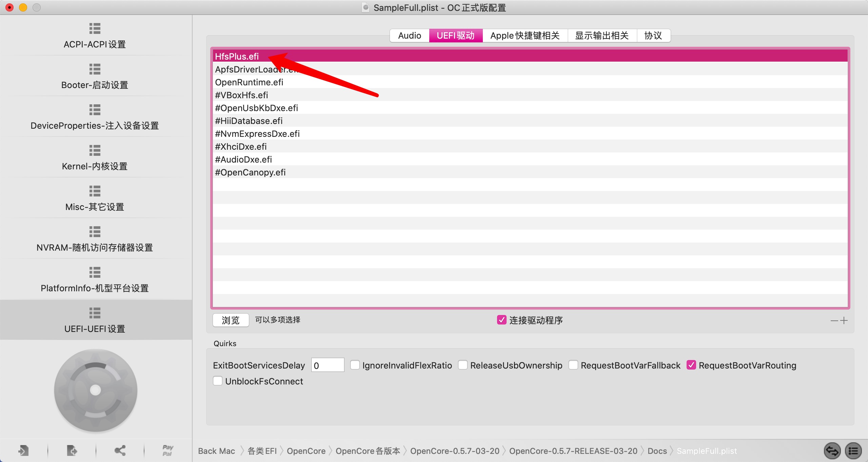Toggle the 连接驱动程序 checkbox
Screen dimensions: 868x462
(x=501, y=320)
